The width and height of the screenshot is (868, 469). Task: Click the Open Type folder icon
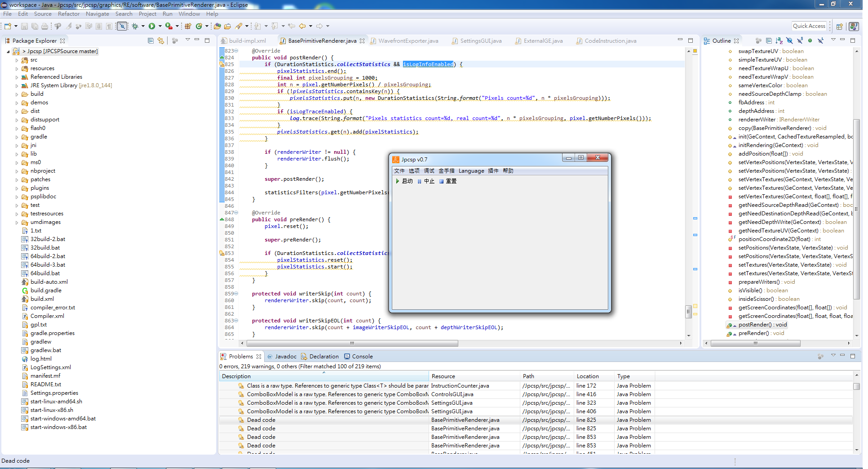click(217, 27)
